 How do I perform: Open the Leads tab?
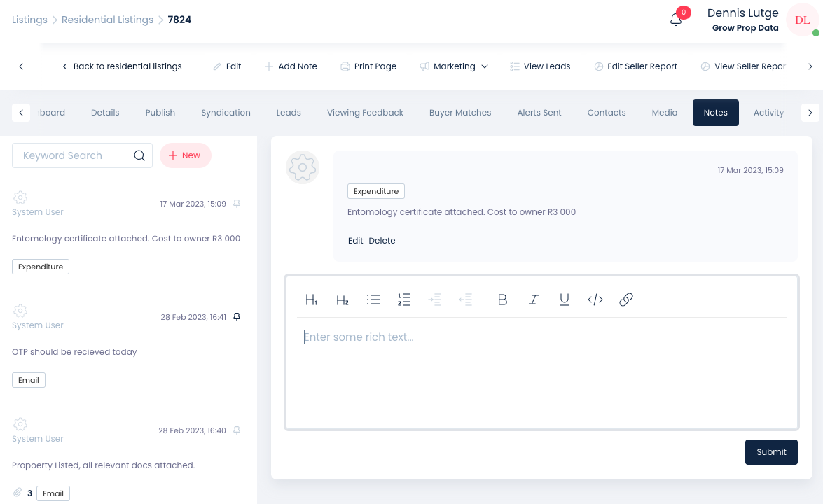[x=289, y=112]
